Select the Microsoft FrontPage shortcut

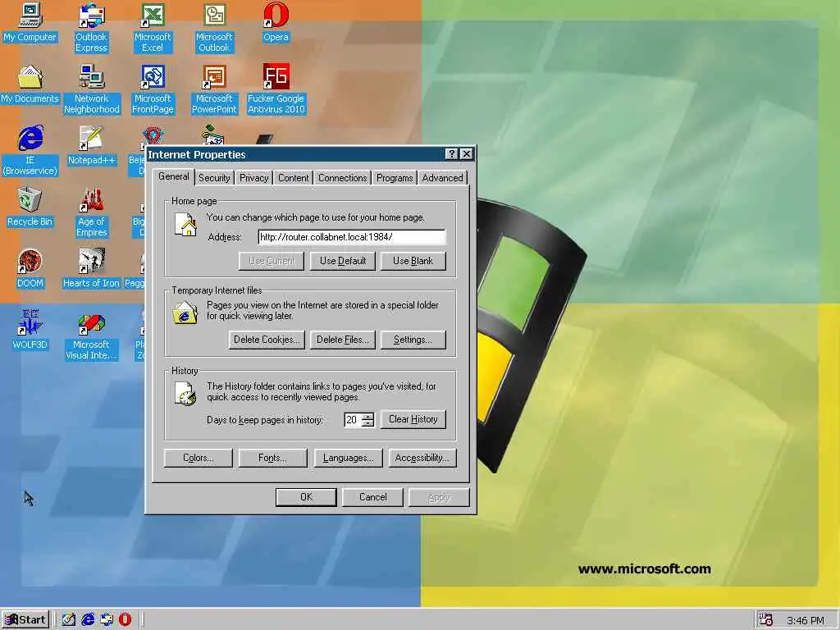pos(153,89)
